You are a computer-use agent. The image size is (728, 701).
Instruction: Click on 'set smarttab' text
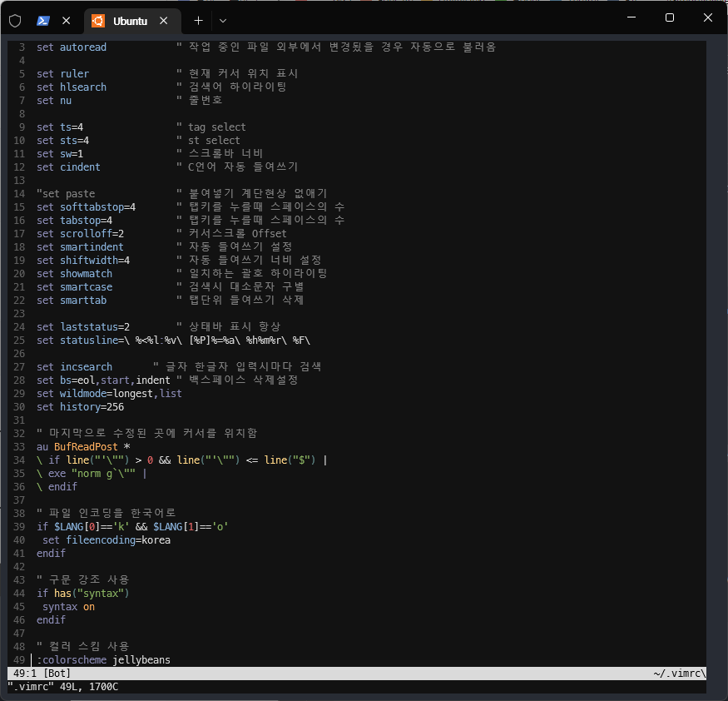click(72, 301)
